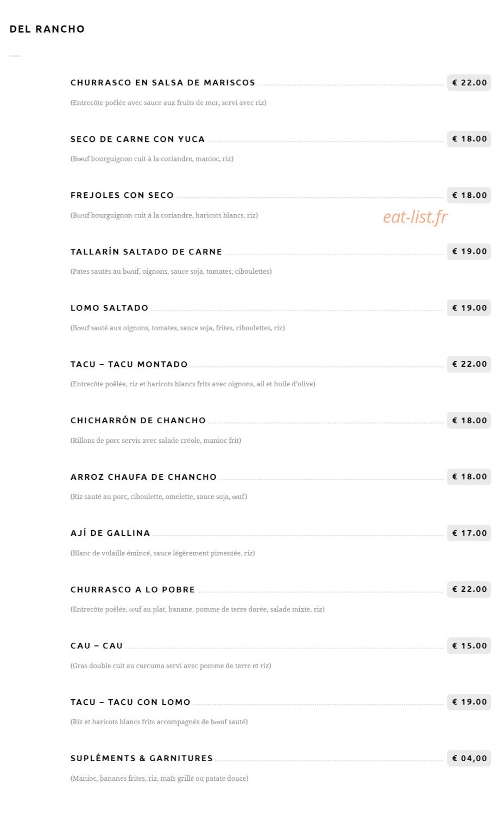
Task: Click the Cau – Cau heading
Action: [x=97, y=645]
